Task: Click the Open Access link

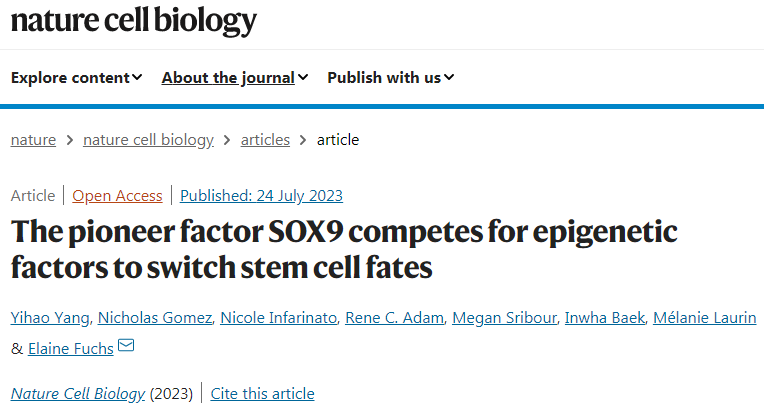Action: [x=117, y=195]
